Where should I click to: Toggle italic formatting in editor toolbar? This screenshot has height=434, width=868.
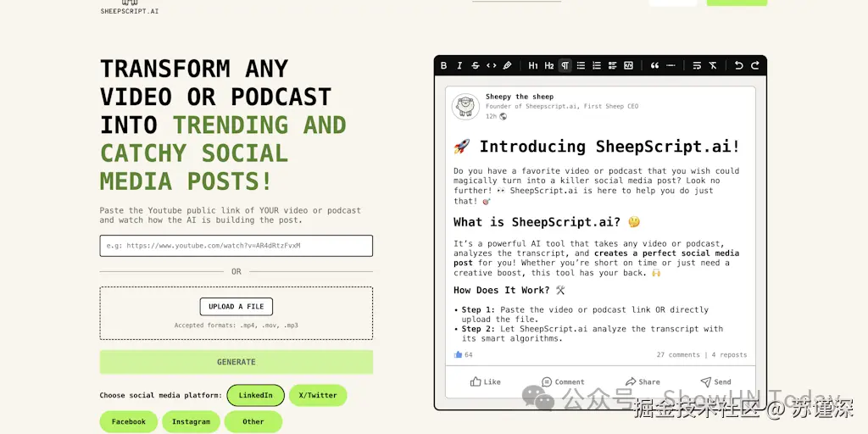(x=459, y=65)
